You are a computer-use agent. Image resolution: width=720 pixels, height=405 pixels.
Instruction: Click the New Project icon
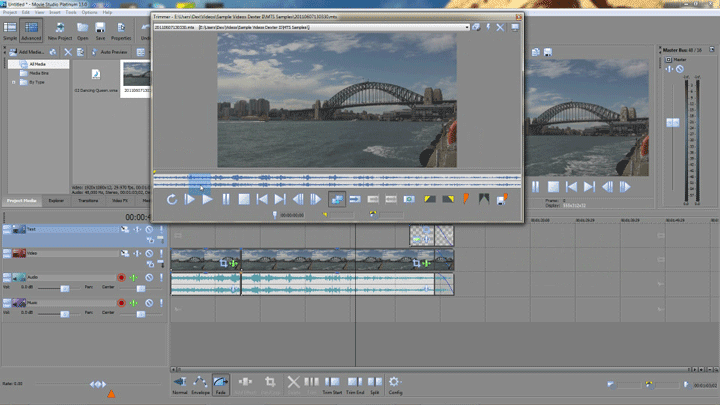point(61,28)
